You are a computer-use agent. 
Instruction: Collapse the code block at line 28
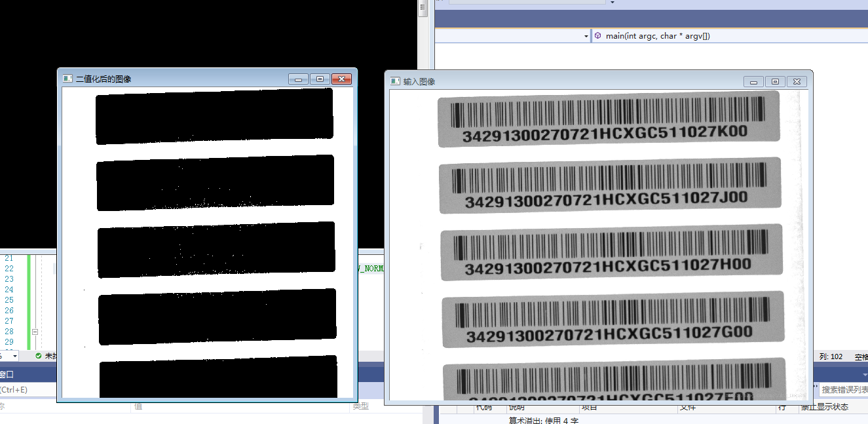[35, 332]
